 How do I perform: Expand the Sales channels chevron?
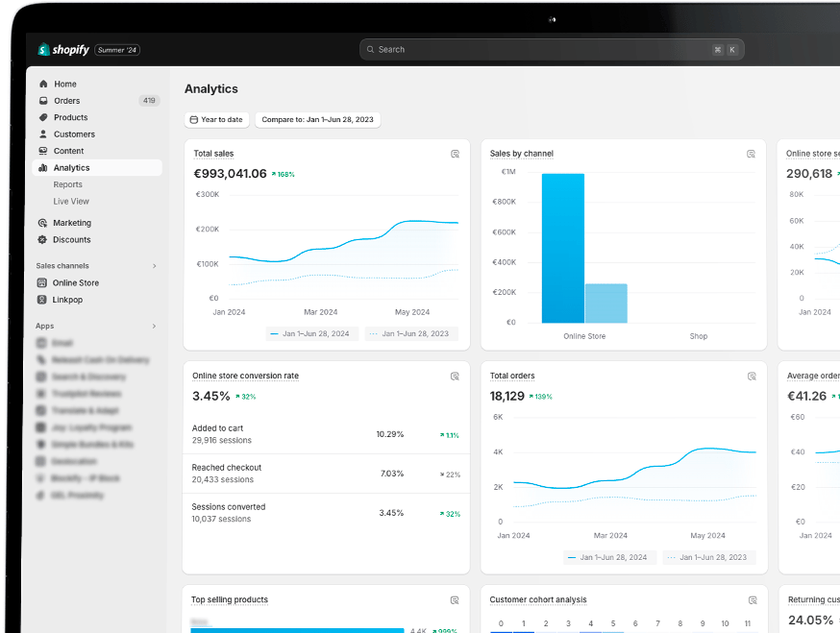click(x=155, y=266)
